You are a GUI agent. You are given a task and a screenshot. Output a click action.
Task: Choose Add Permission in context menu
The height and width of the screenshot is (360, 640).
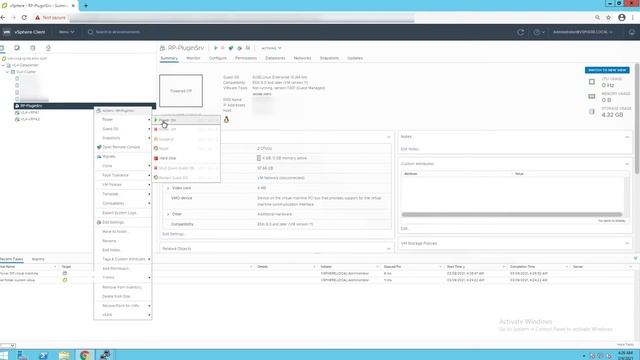click(123, 269)
